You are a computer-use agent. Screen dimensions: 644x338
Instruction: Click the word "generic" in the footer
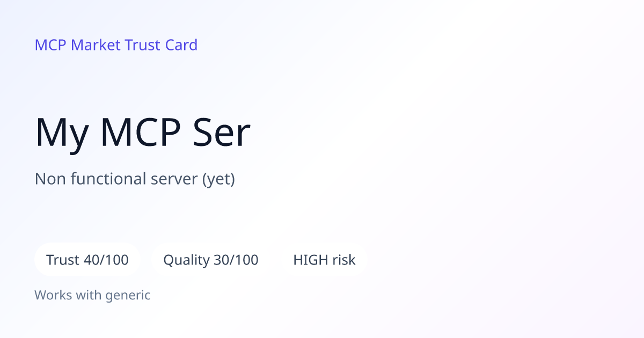click(128, 296)
